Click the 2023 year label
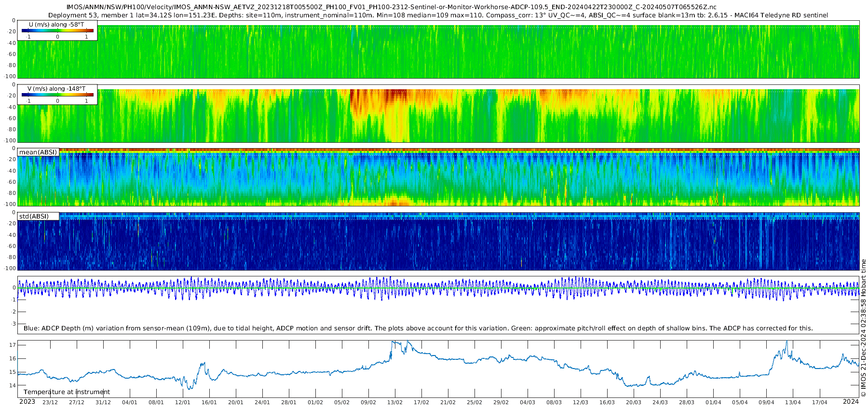Viewport: 868px width, 410px height. pyautogui.click(x=27, y=402)
